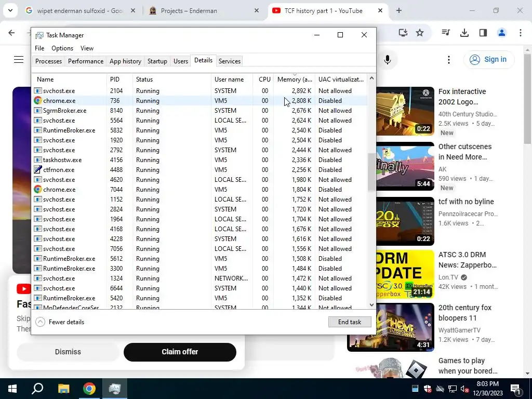The width and height of the screenshot is (532, 399).
Task: Click the End task button
Action: [350, 322]
